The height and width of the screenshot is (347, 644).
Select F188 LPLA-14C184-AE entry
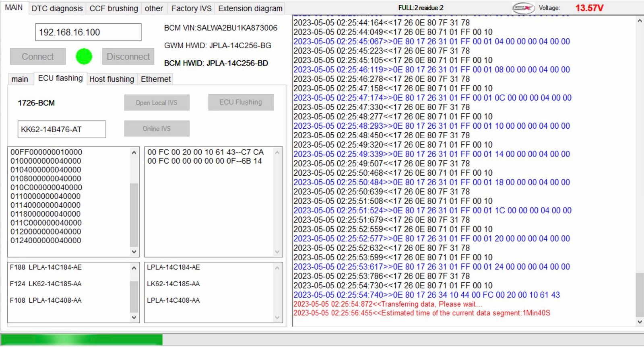click(46, 267)
